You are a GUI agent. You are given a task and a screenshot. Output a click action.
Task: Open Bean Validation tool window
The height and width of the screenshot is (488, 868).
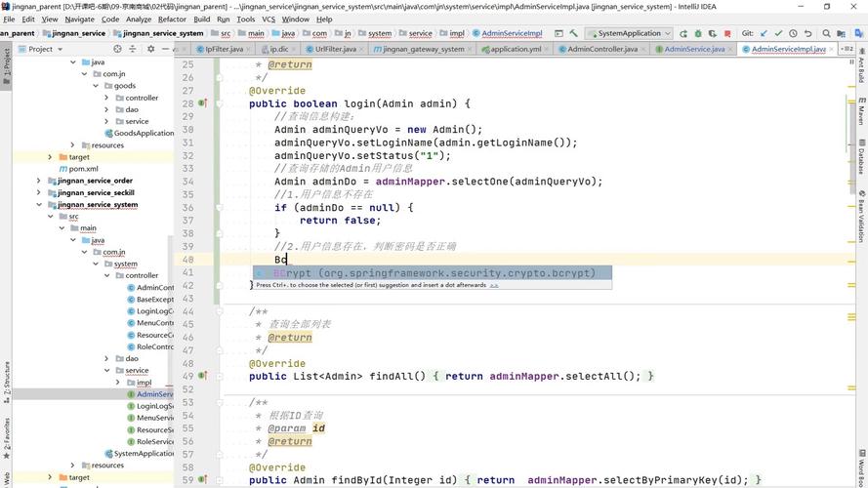(x=861, y=216)
